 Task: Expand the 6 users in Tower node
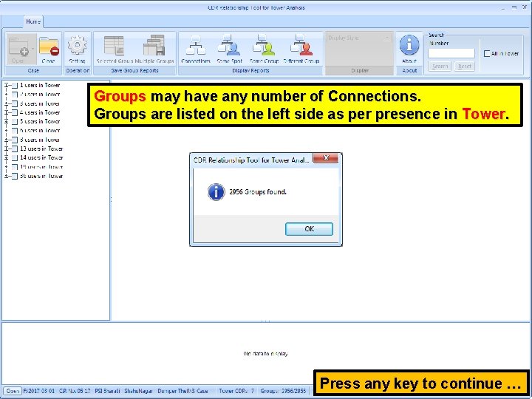[x=6, y=131]
